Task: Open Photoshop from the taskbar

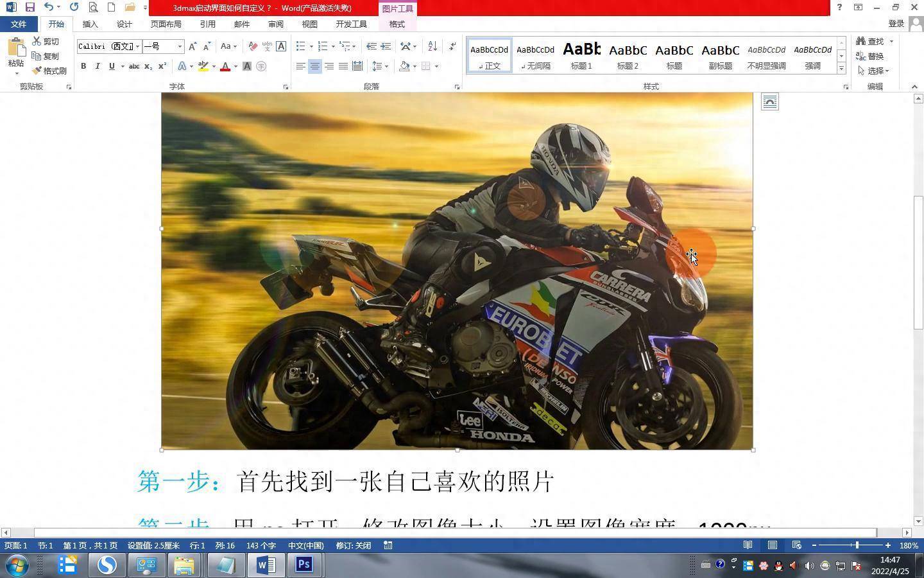Action: (304, 565)
